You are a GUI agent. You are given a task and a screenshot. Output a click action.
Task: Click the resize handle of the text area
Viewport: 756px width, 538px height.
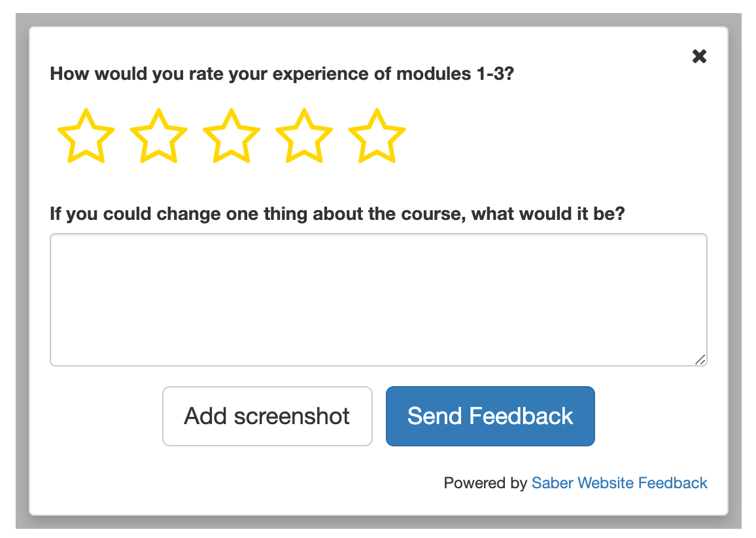702,359
